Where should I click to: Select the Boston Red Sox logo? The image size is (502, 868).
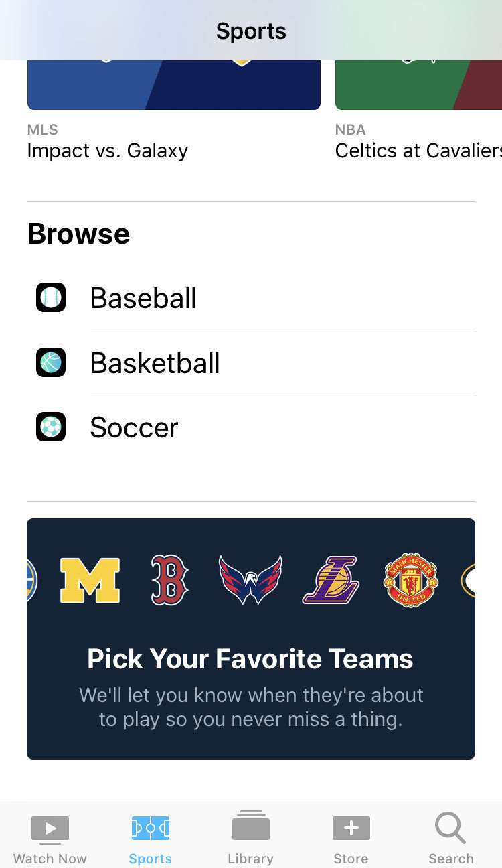click(169, 580)
